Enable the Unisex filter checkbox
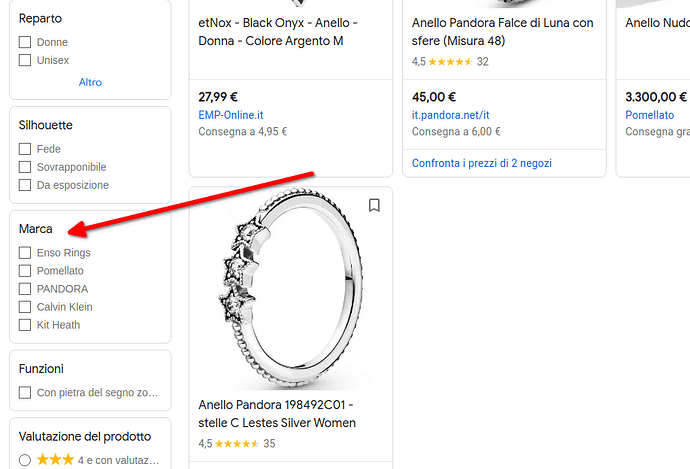Viewport: 690px width, 469px height. 25,61
